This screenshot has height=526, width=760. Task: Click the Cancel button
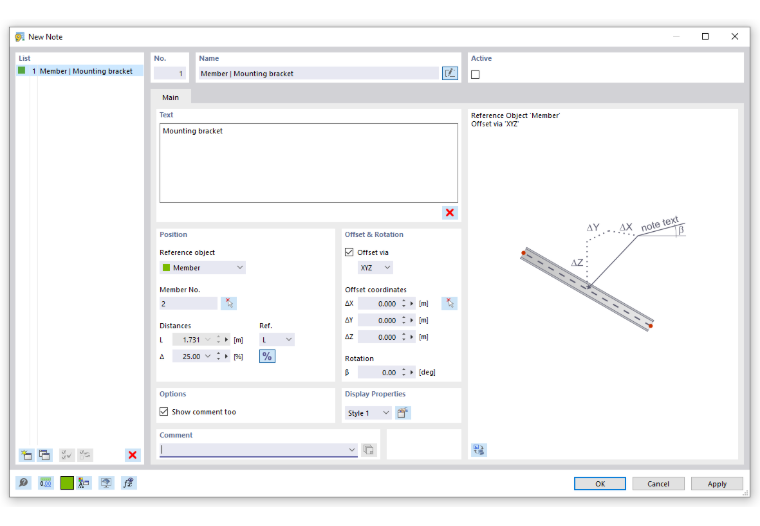658,483
